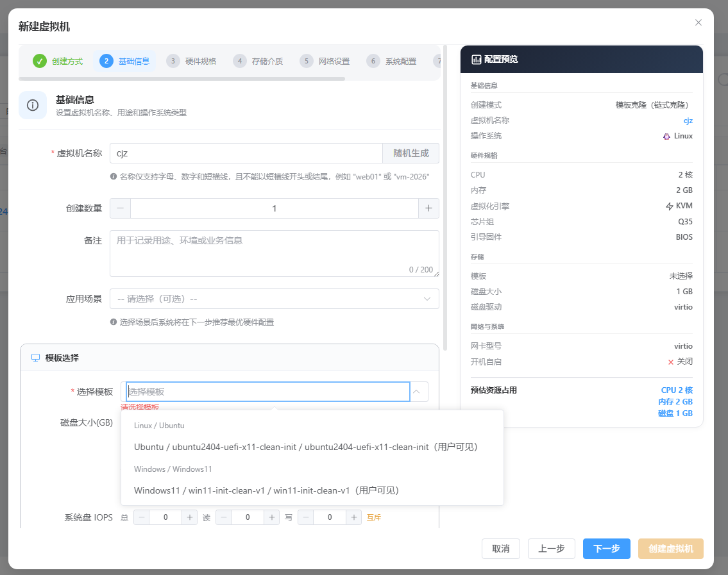This screenshot has height=575, width=728.
Task: Proceed with the 下一步 button
Action: tap(606, 549)
